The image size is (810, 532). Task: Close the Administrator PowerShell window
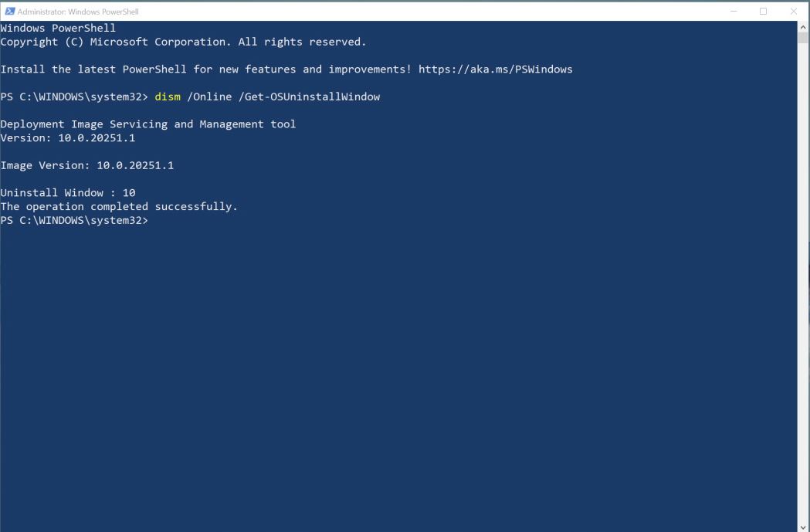794,11
